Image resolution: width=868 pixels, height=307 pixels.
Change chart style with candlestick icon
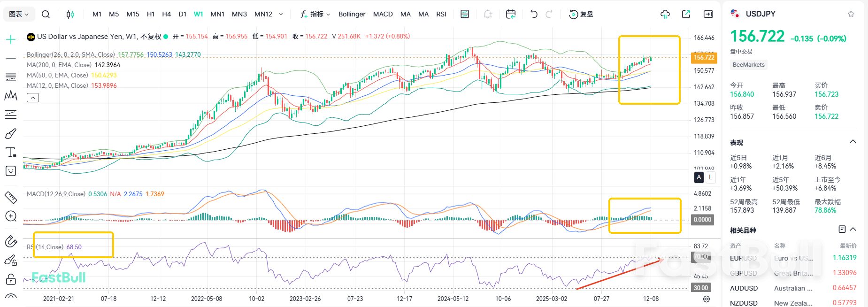[70, 14]
